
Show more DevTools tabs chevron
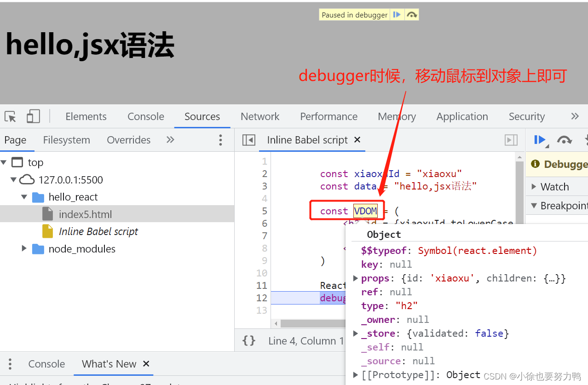[575, 116]
